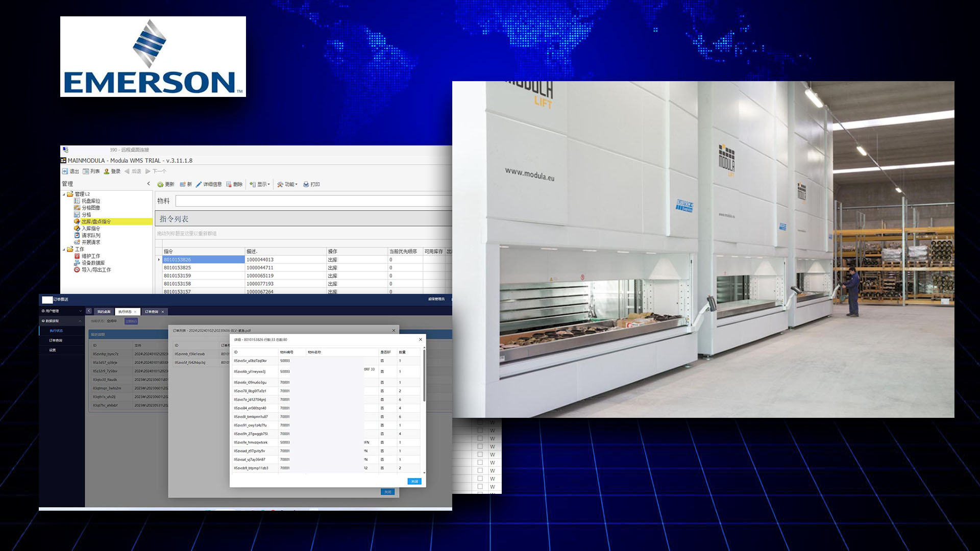980x551 pixels.
Task: Click the blue 关闭 button in detail dialog
Action: click(414, 482)
